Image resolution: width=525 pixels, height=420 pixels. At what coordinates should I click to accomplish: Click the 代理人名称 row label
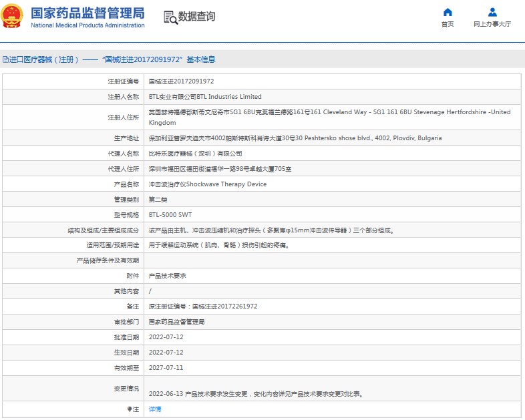(x=123, y=154)
